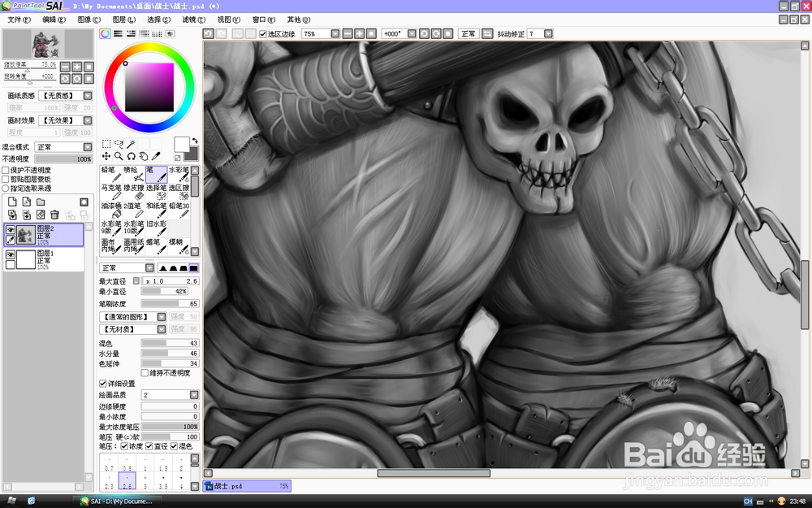Select the move tool
The image size is (812, 508).
(106, 156)
